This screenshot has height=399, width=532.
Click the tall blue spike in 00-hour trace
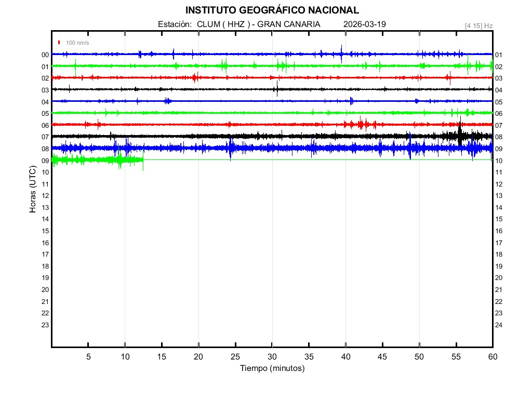(341, 53)
